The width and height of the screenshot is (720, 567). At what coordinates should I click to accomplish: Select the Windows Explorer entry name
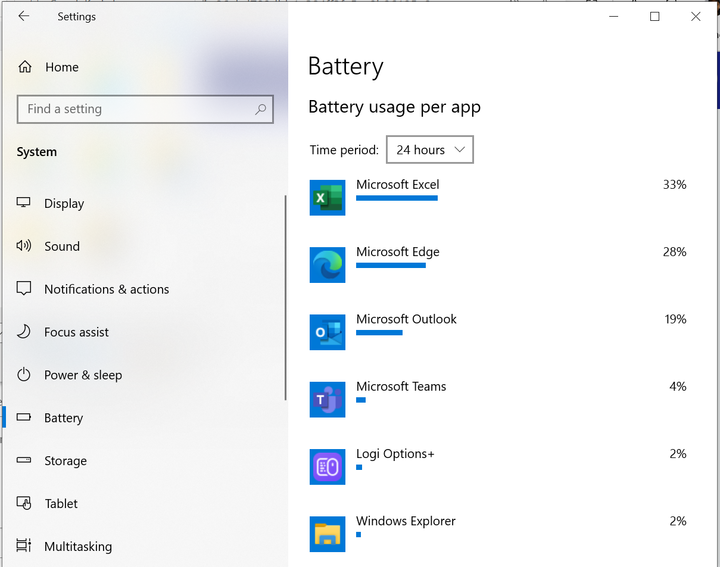tap(406, 521)
